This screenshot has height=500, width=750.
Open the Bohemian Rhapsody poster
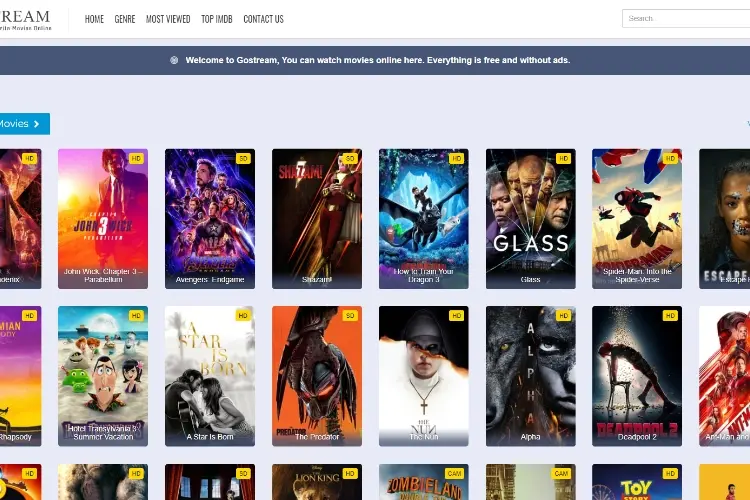coord(21,376)
